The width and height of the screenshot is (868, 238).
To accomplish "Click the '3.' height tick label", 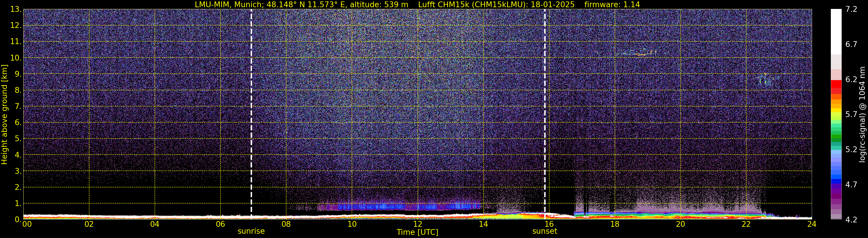I will click(x=18, y=171).
